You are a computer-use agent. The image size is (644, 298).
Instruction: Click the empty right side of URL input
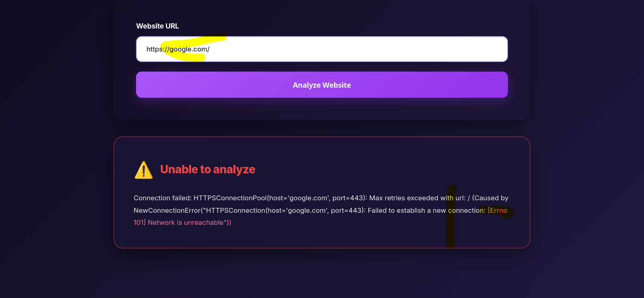[402, 49]
